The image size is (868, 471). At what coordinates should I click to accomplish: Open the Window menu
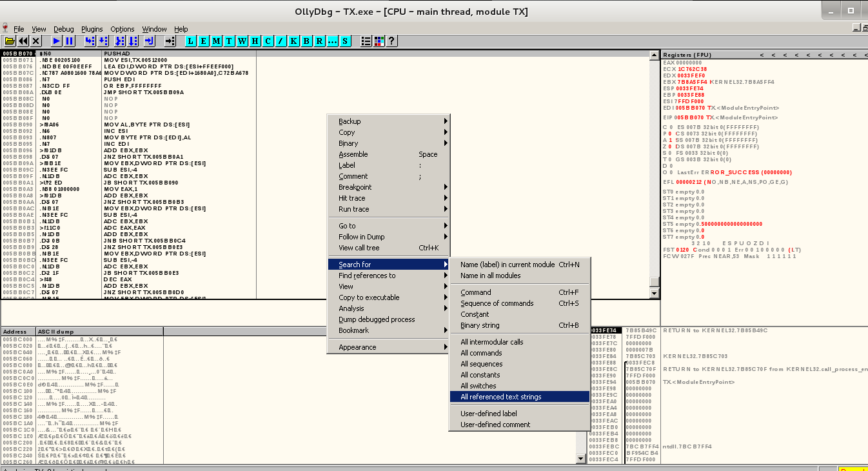coord(154,29)
